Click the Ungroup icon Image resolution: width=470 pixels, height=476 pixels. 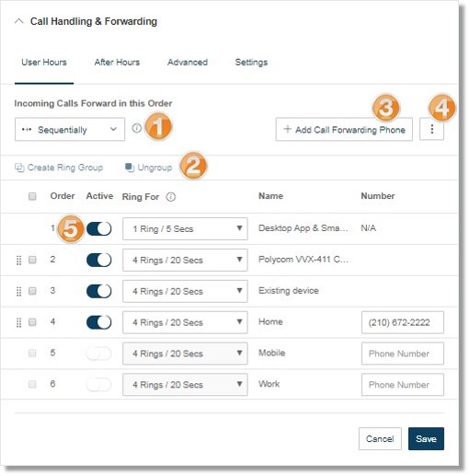point(130,168)
